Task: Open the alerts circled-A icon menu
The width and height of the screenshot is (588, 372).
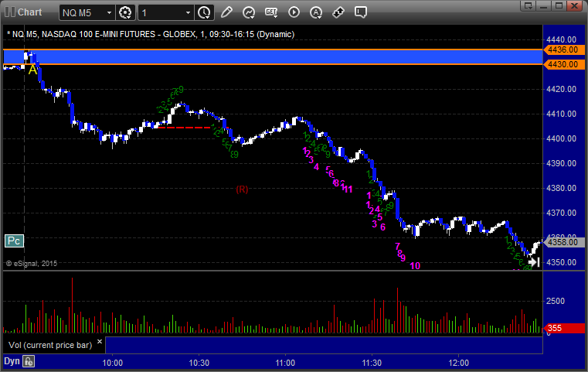Action: (x=316, y=12)
